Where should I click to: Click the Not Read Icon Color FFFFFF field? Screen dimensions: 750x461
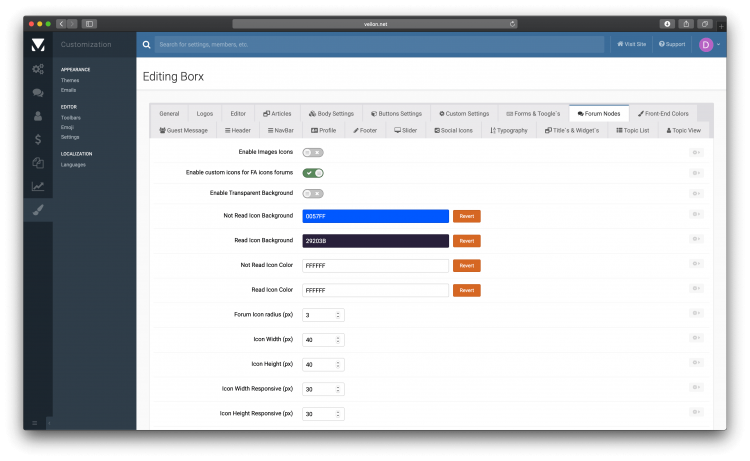point(375,265)
